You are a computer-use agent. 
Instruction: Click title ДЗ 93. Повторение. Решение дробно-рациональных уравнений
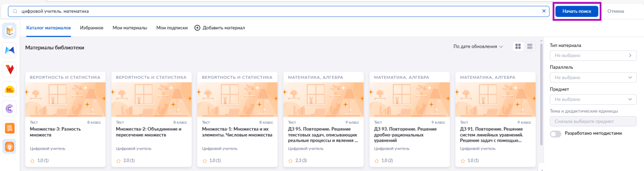pyautogui.click(x=405, y=135)
